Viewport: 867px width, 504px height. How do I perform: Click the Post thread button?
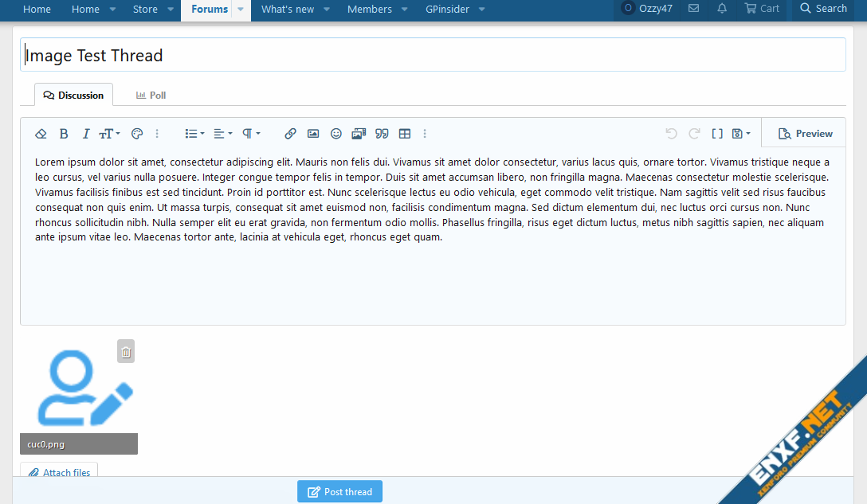[339, 492]
